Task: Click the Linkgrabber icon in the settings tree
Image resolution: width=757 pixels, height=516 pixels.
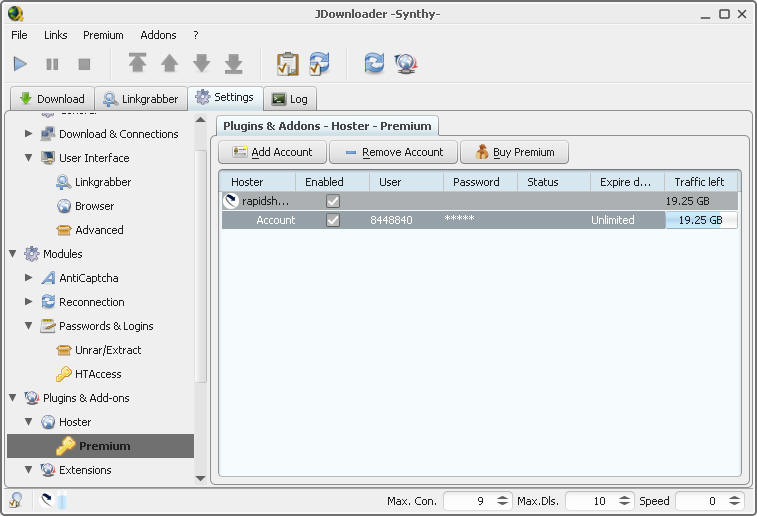Action: [63, 182]
